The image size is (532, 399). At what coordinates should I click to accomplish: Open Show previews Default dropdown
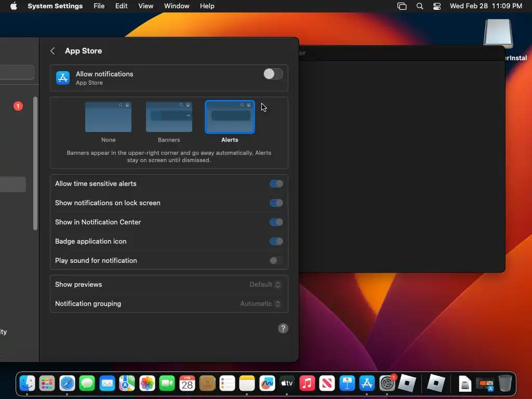pos(265,284)
